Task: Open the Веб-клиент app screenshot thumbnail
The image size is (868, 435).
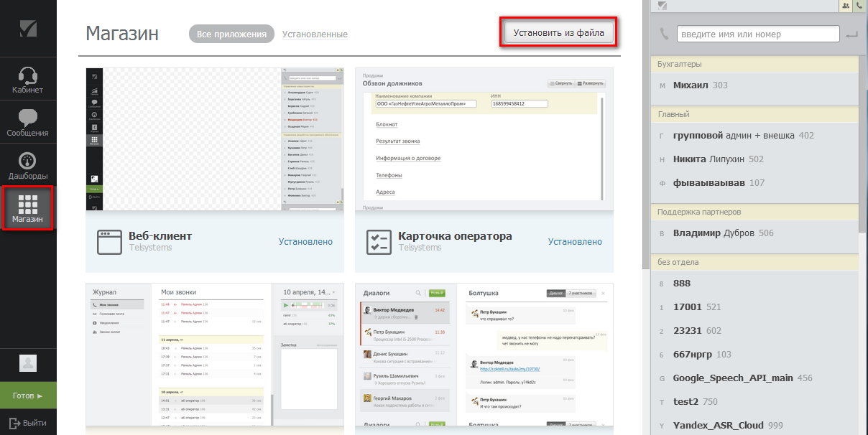Action: (x=215, y=139)
